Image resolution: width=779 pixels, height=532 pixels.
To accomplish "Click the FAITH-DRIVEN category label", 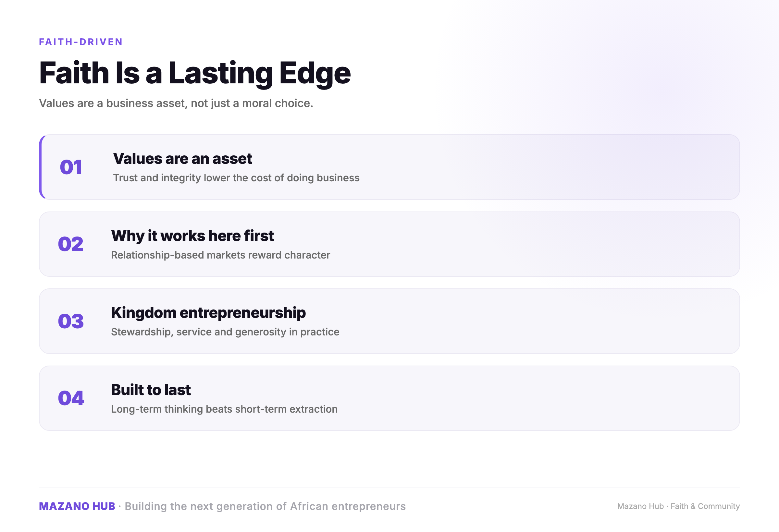I will tap(81, 42).
